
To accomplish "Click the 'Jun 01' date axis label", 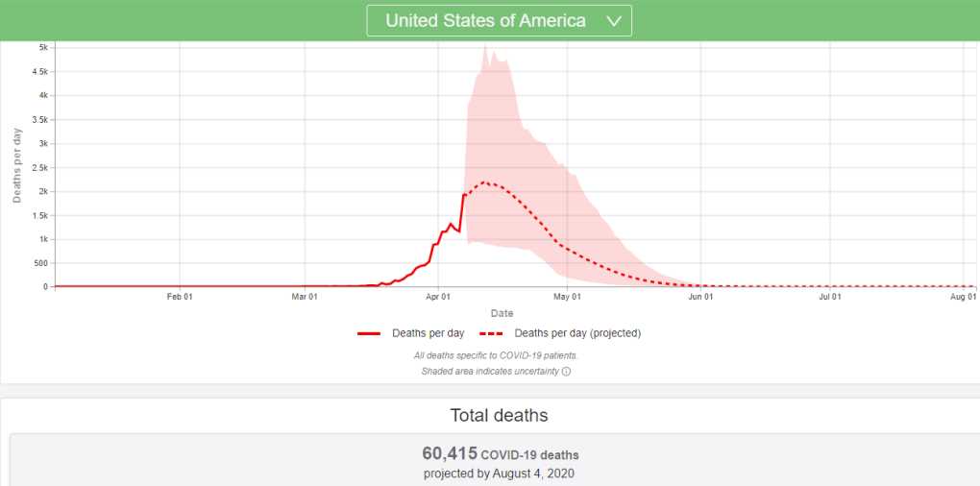I will pyautogui.click(x=700, y=298).
